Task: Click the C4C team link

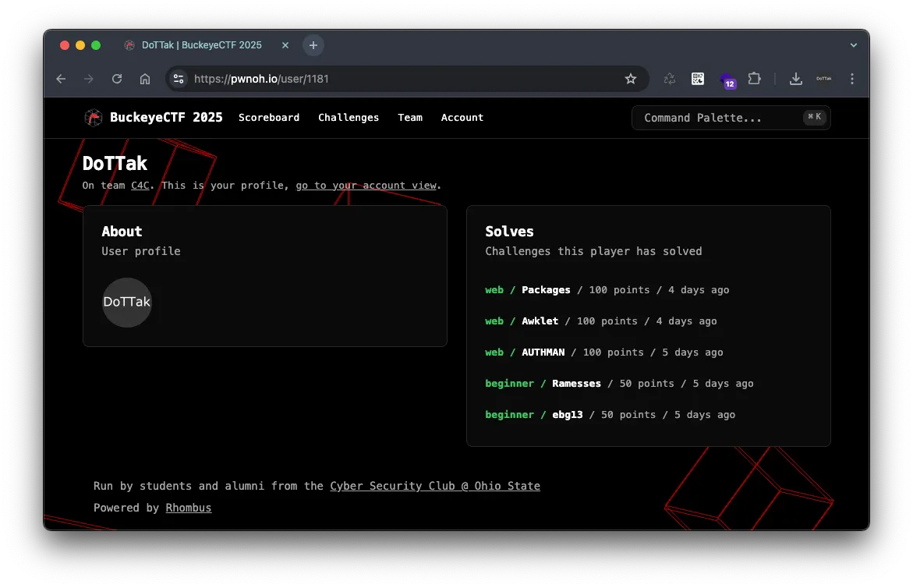Action: tap(140, 186)
